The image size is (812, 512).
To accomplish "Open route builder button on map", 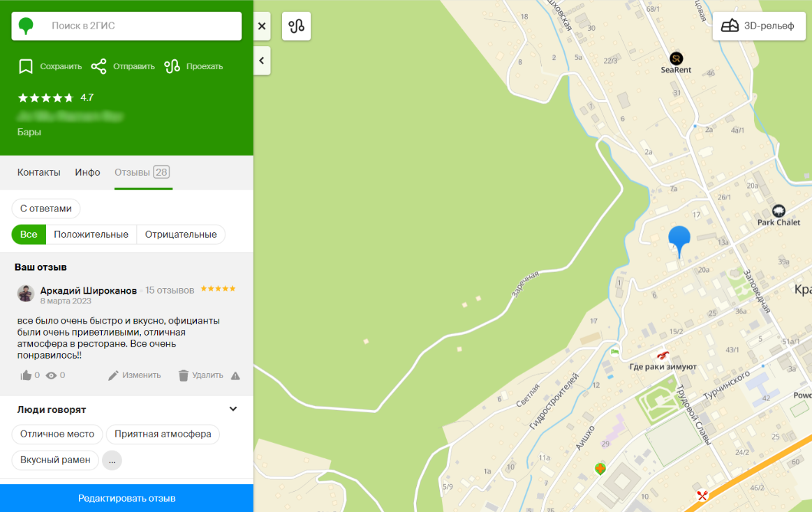I will (x=296, y=27).
